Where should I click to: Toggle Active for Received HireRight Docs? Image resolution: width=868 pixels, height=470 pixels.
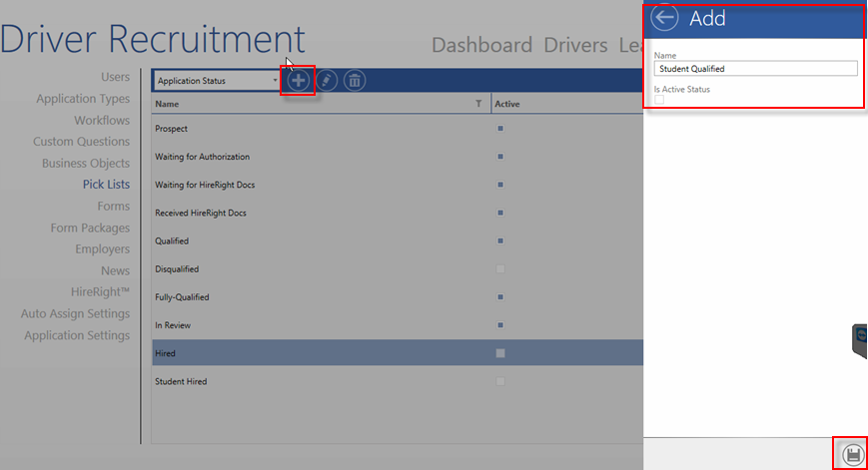point(500,213)
